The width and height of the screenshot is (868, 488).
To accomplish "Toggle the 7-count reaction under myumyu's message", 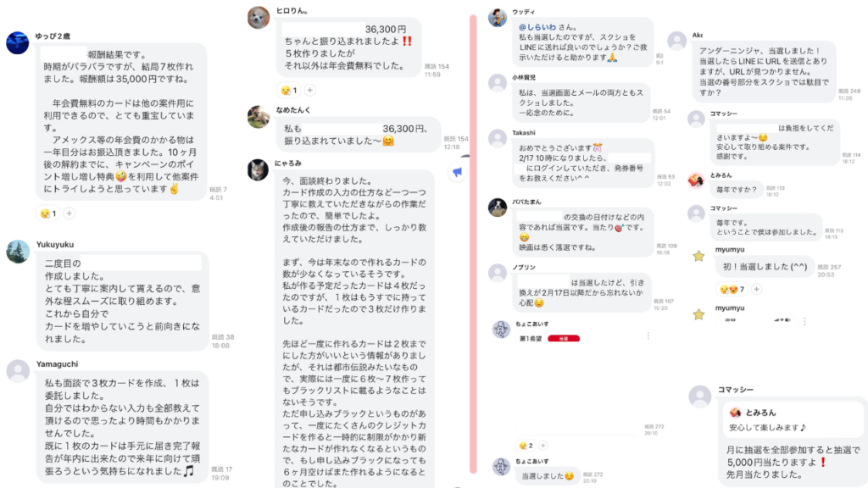I will click(731, 289).
